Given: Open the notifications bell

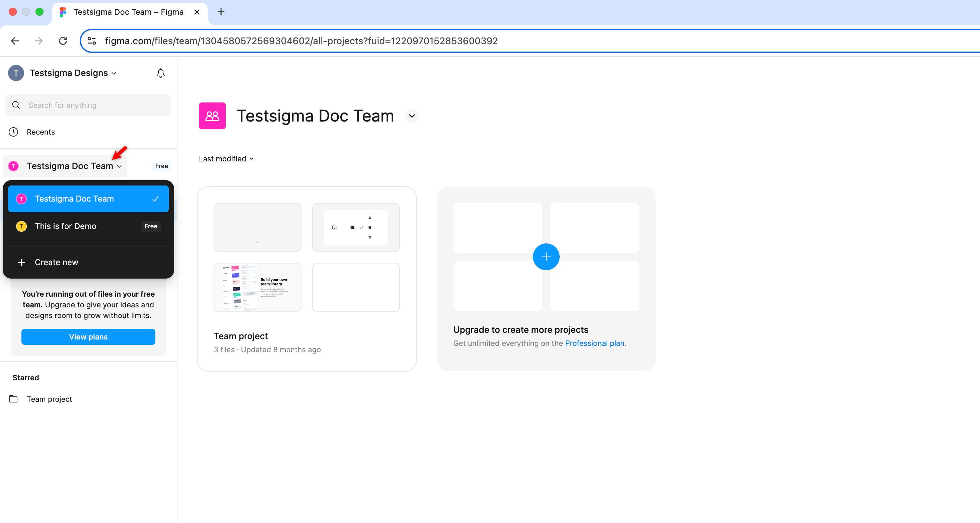Looking at the screenshot, I should pyautogui.click(x=160, y=73).
